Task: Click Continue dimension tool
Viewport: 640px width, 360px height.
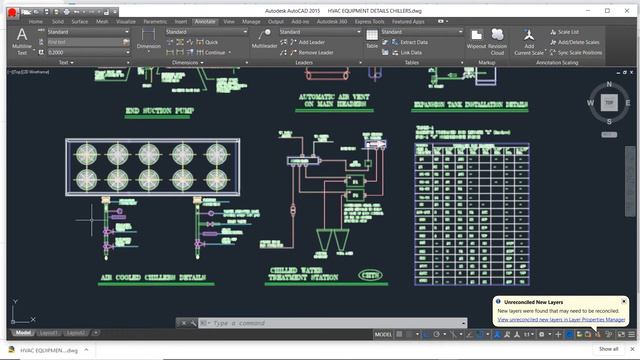Action: [211, 53]
